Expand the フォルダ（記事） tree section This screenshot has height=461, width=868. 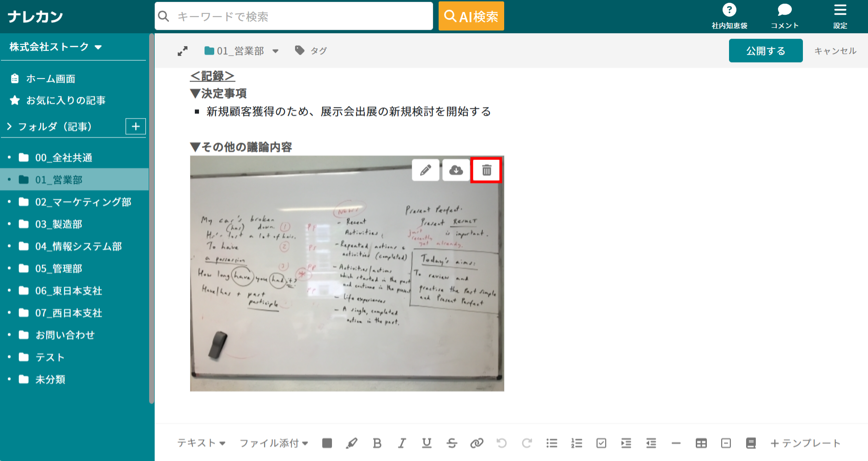coord(9,126)
